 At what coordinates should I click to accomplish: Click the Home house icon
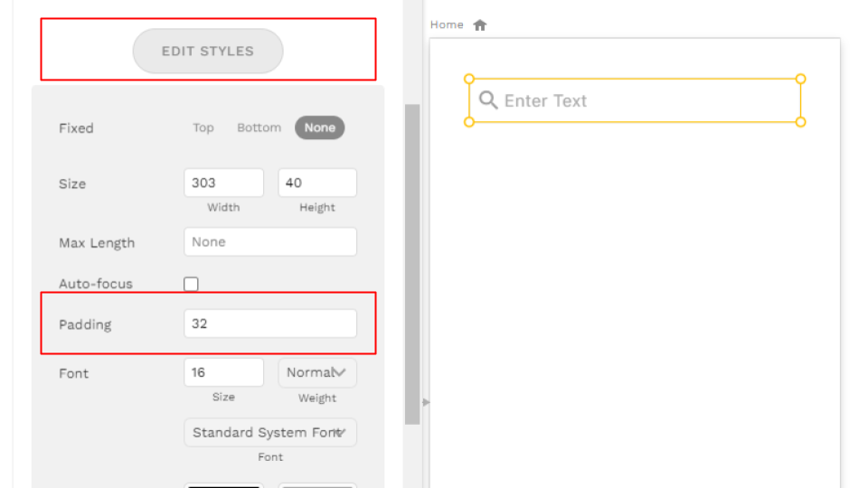pos(480,25)
